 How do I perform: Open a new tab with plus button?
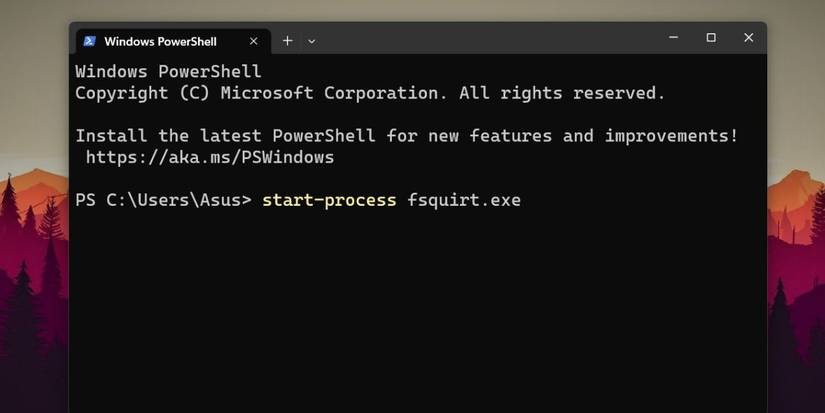pyautogui.click(x=287, y=41)
